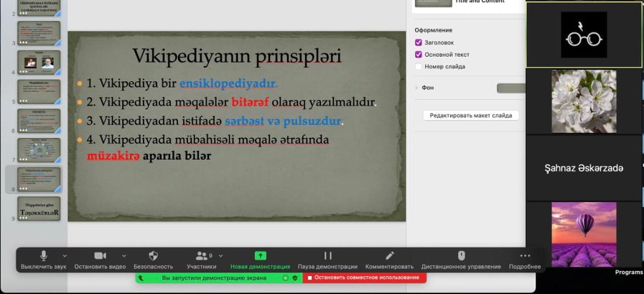644x294 pixels.
Task: Open the Безопасность shield options
Action: tap(153, 256)
